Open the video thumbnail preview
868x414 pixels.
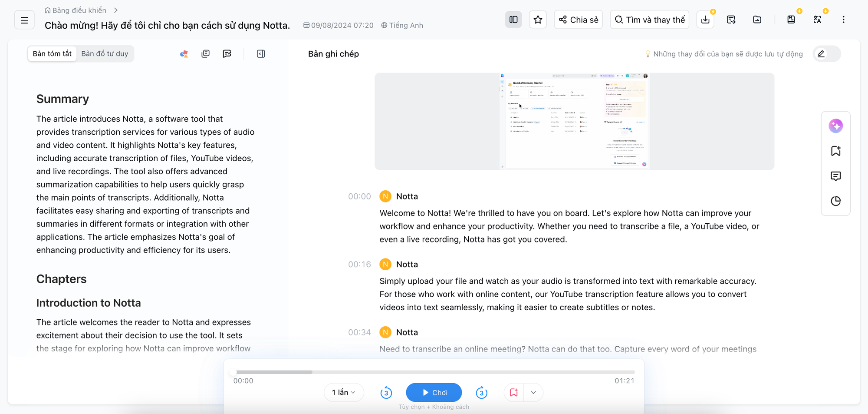(x=574, y=121)
